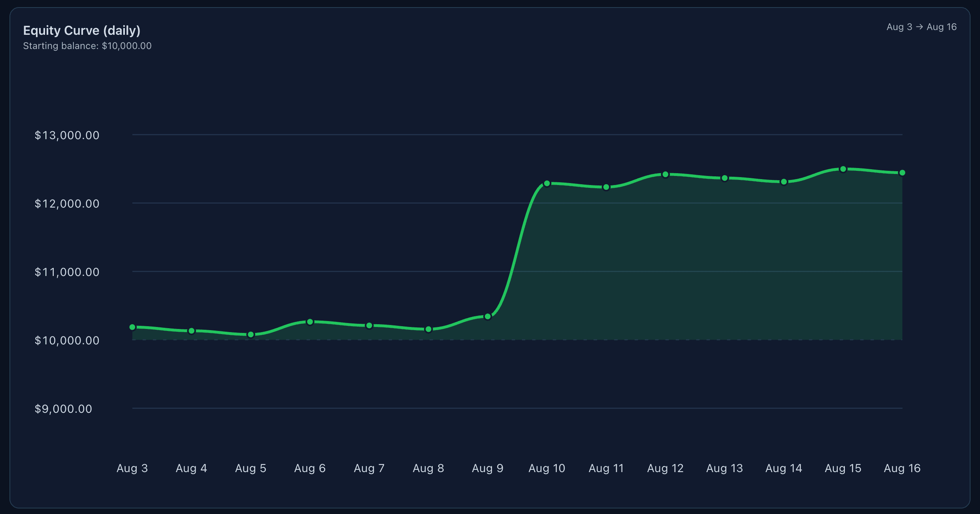980x514 pixels.
Task: Select the Aug 10 point after the jump
Action: click(547, 183)
